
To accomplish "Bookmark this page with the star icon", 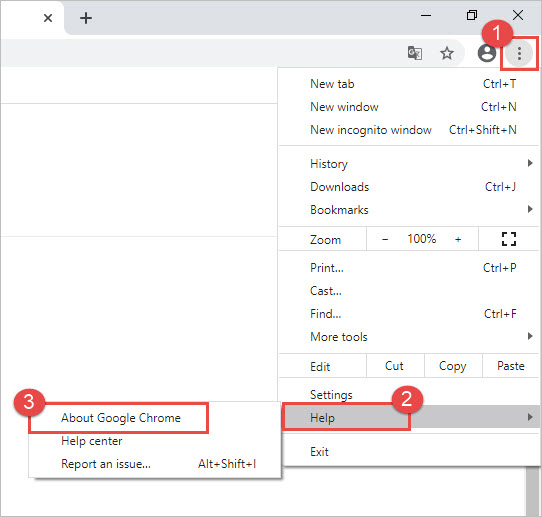I will (x=447, y=53).
